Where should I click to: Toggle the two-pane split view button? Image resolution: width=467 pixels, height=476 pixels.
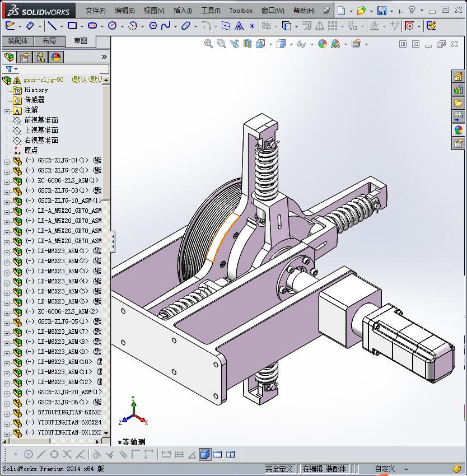[218, 455]
